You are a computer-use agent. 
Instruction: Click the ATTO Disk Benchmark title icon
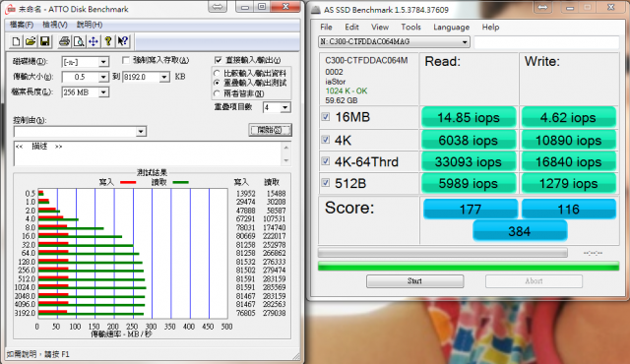(11, 9)
